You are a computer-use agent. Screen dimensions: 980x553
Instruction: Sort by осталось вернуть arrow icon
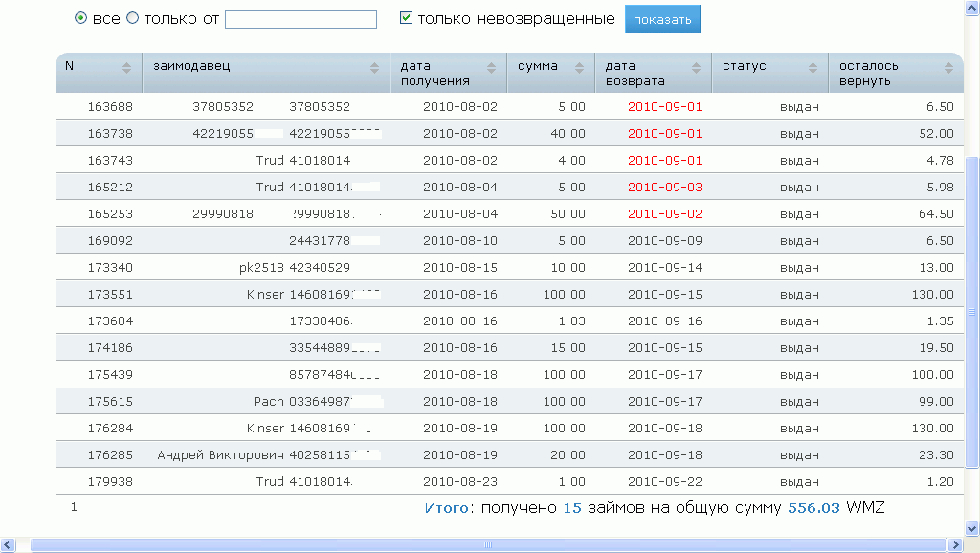coord(948,67)
